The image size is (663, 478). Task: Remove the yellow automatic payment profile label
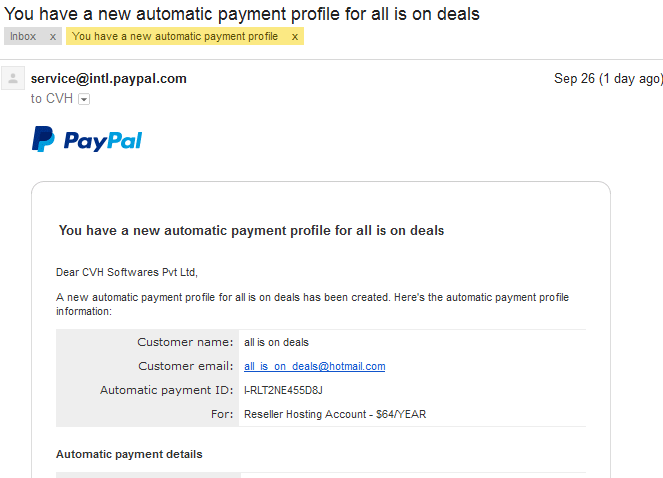295,37
